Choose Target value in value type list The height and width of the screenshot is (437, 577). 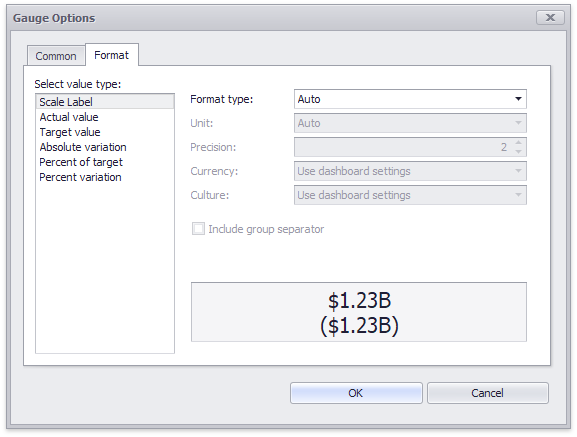pyautogui.click(x=105, y=132)
